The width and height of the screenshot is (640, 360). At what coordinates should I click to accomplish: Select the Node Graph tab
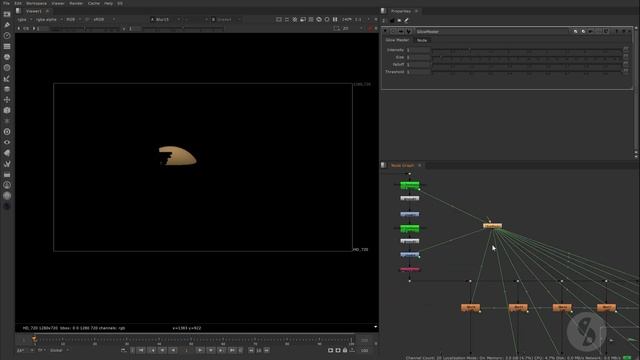coord(402,165)
